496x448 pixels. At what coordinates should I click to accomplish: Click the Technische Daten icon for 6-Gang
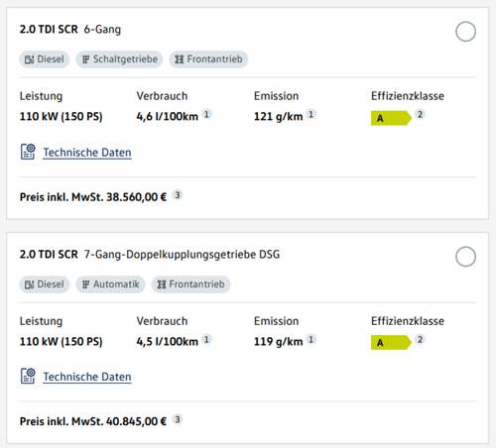(x=28, y=152)
